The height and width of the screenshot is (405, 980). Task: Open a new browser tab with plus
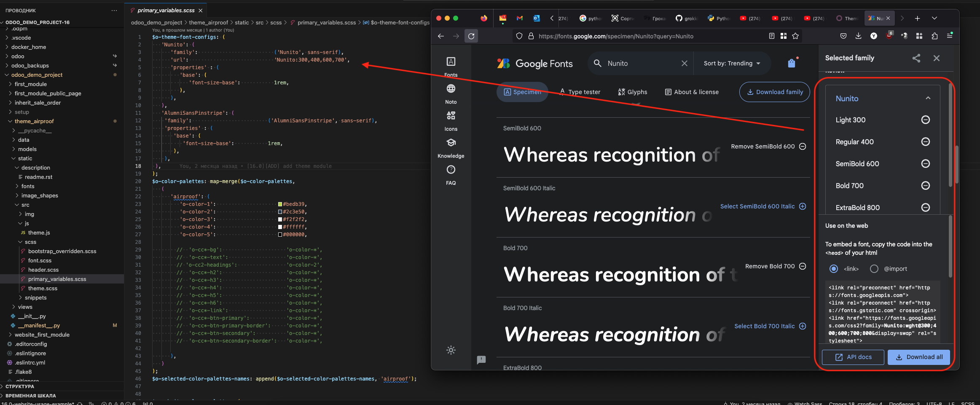click(x=917, y=18)
